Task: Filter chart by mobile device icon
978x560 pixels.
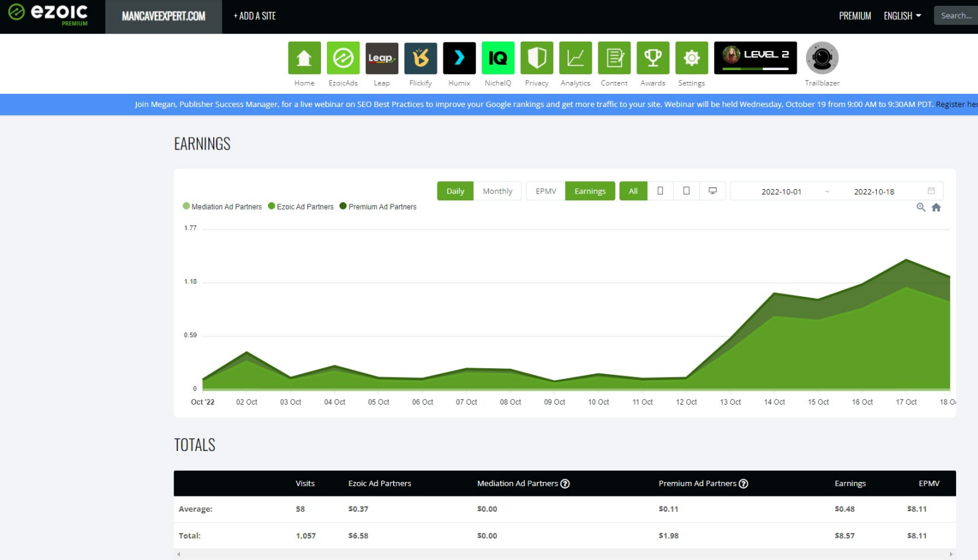Action: coord(660,191)
